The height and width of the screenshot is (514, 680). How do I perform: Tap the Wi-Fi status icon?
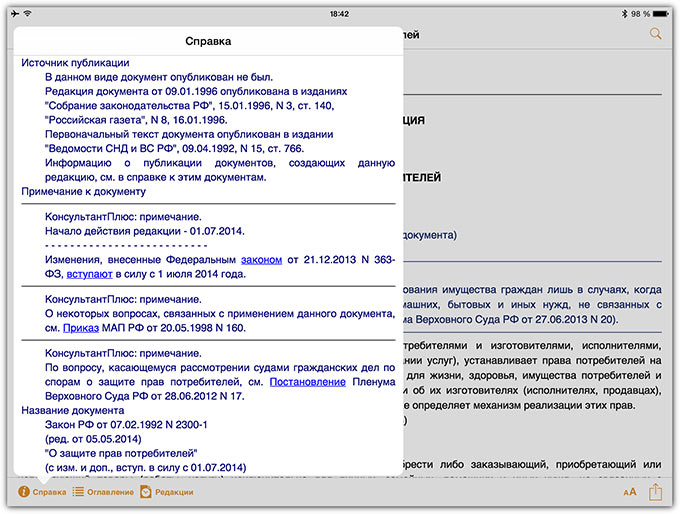[x=28, y=14]
